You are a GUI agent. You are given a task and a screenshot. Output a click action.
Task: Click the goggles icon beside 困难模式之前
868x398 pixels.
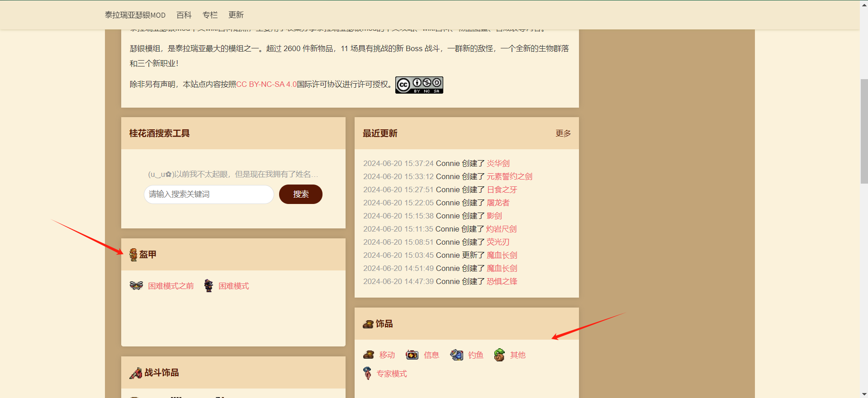[x=136, y=286]
